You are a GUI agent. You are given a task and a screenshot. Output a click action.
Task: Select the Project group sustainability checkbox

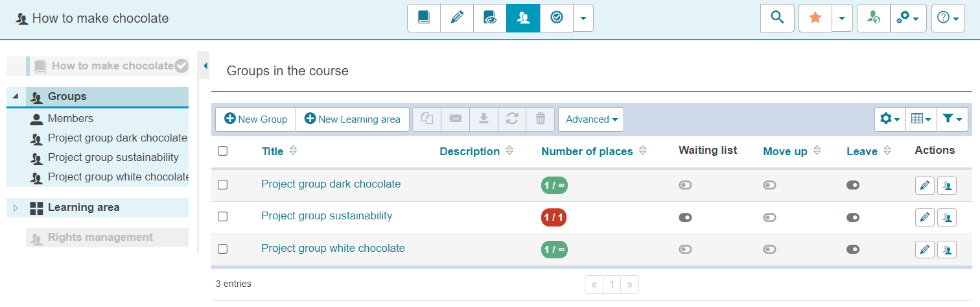click(223, 217)
